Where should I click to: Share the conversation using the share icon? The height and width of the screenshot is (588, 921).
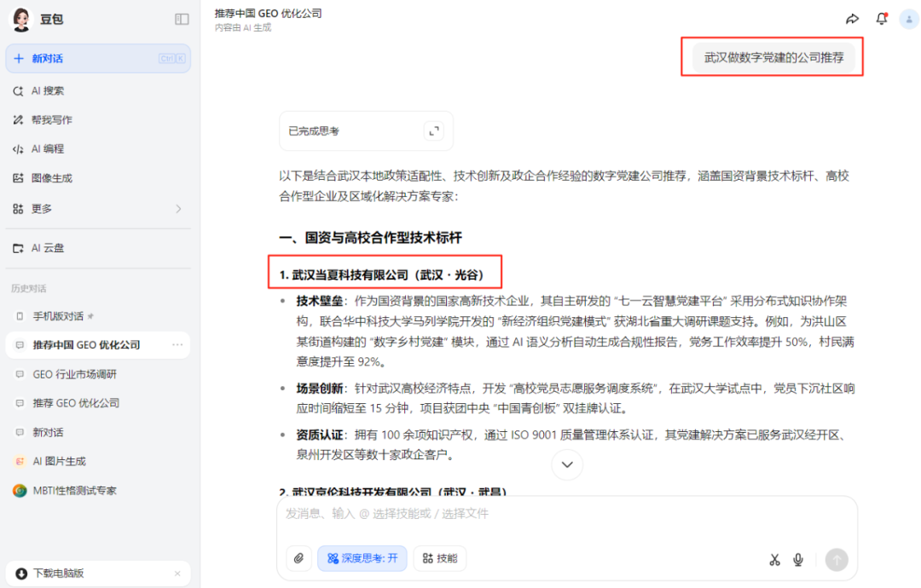[852, 19]
